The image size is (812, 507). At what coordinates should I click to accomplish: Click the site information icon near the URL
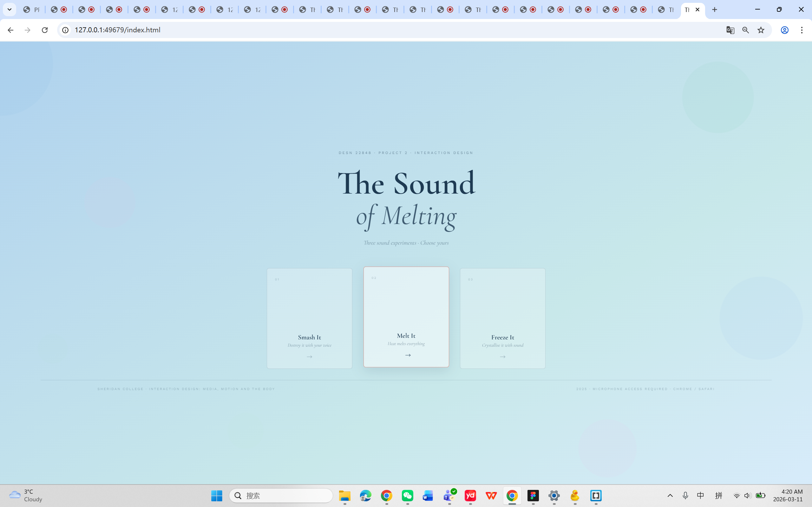pos(65,30)
